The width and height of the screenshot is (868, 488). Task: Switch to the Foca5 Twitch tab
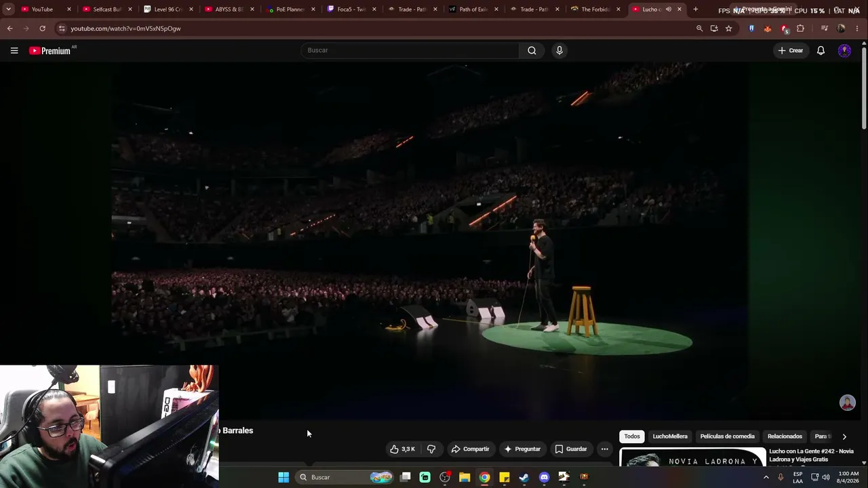point(351,9)
